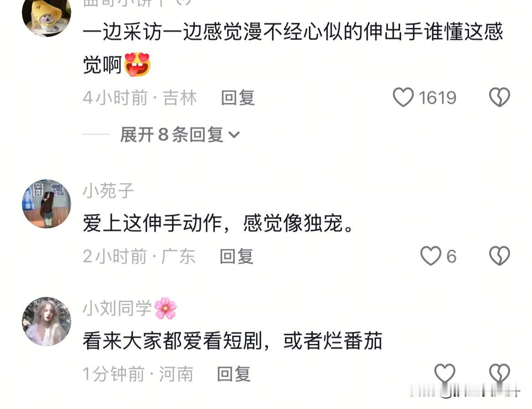532x409 pixels.
Task: Tap the flower emoji beside 小刘同学
Action: [x=165, y=308]
